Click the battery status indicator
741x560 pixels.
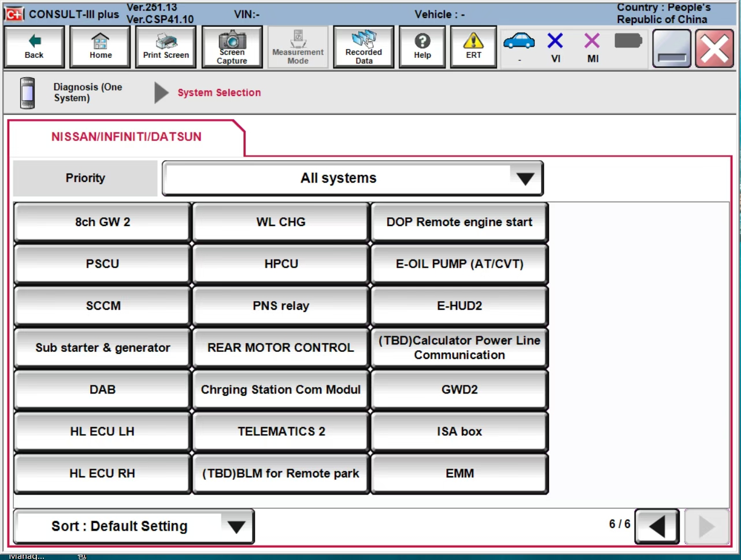pyautogui.click(x=628, y=41)
